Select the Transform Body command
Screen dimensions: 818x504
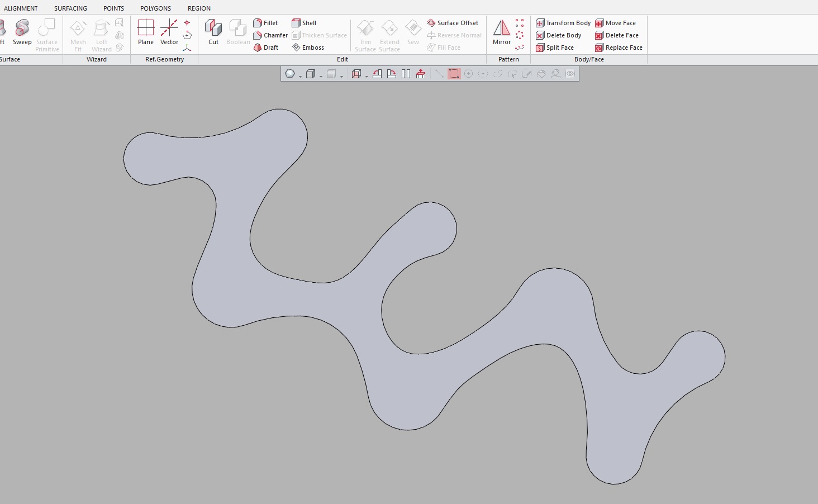tap(563, 23)
